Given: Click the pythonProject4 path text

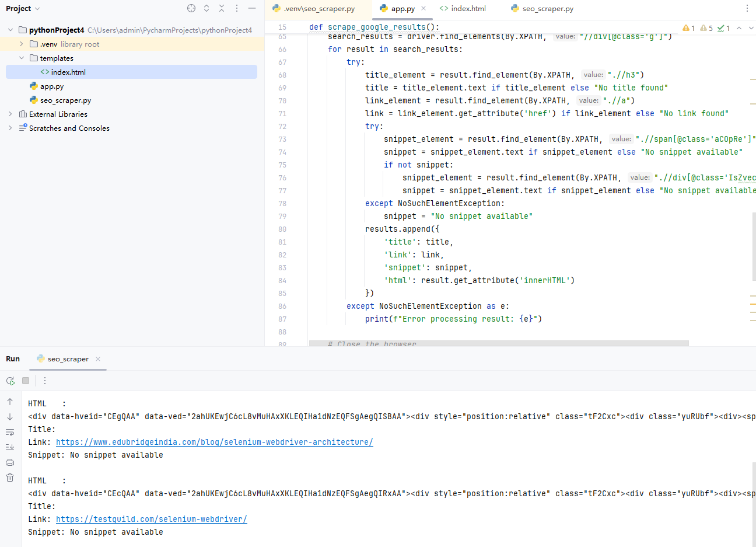Looking at the screenshot, I should 170,30.
